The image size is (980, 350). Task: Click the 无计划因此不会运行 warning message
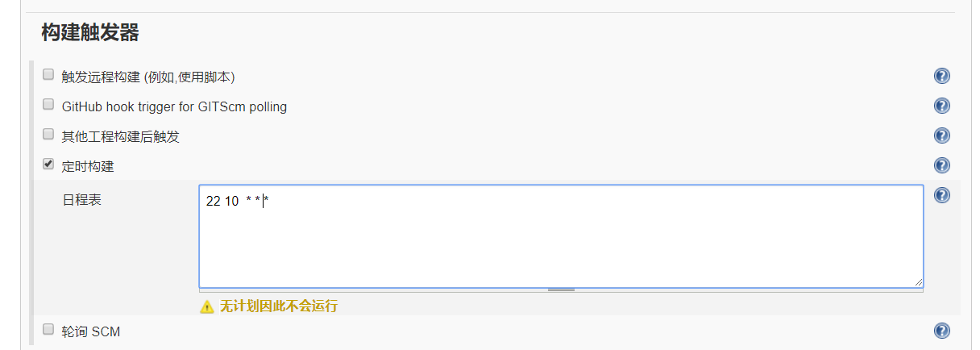[278, 306]
